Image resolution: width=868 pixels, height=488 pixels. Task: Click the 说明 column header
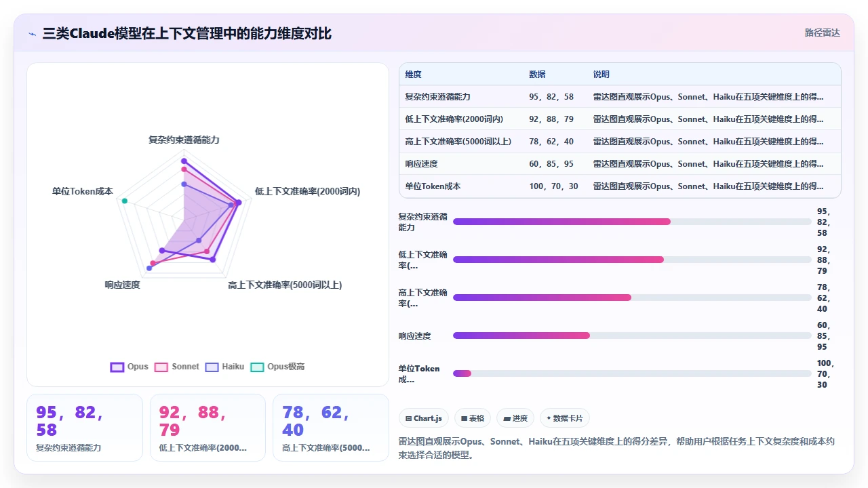(x=601, y=74)
